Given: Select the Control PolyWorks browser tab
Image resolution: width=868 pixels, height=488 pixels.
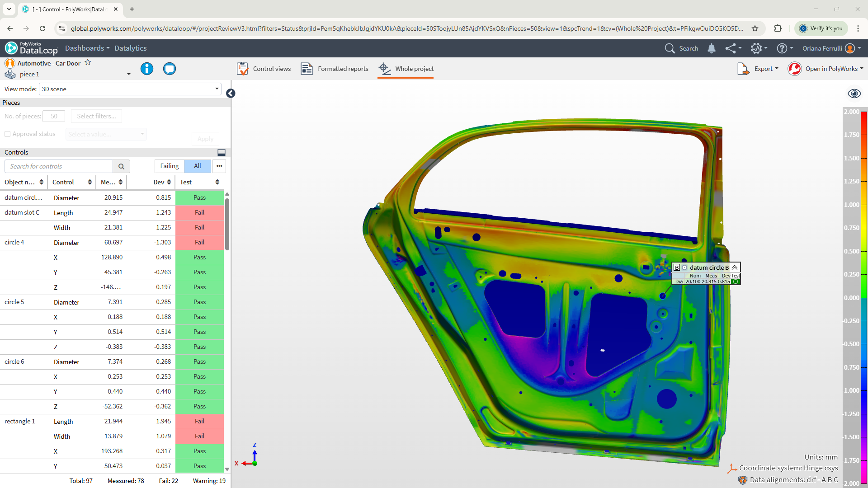Looking at the screenshot, I should click(70, 9).
